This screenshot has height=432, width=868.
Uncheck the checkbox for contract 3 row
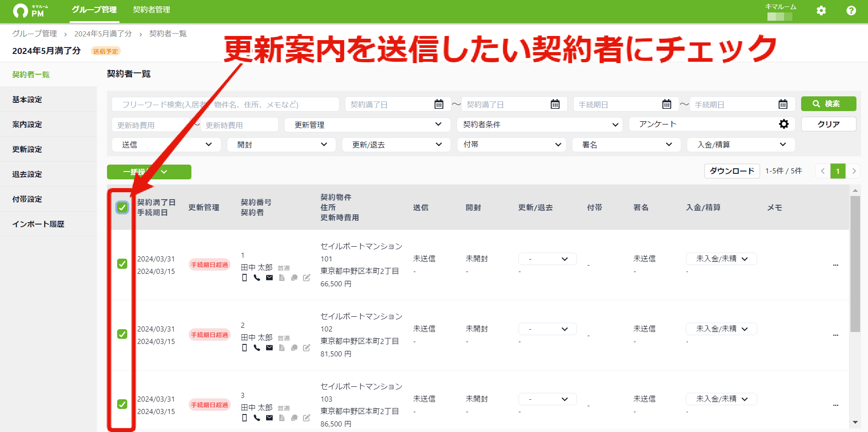click(x=122, y=404)
